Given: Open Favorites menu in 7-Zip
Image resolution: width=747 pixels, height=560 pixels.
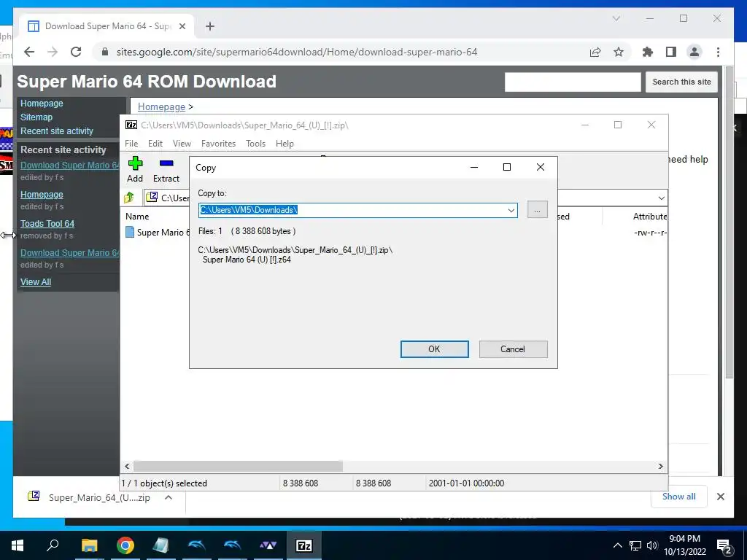Looking at the screenshot, I should [218, 144].
